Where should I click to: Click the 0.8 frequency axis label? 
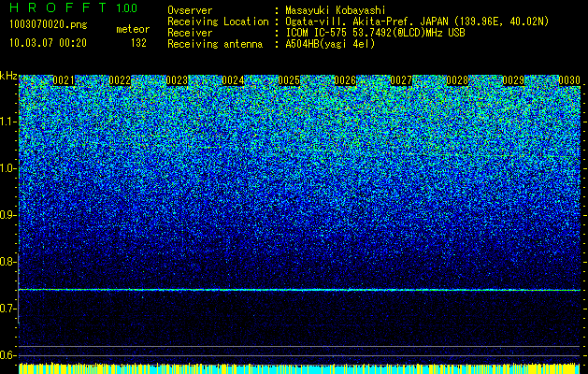tap(7, 262)
